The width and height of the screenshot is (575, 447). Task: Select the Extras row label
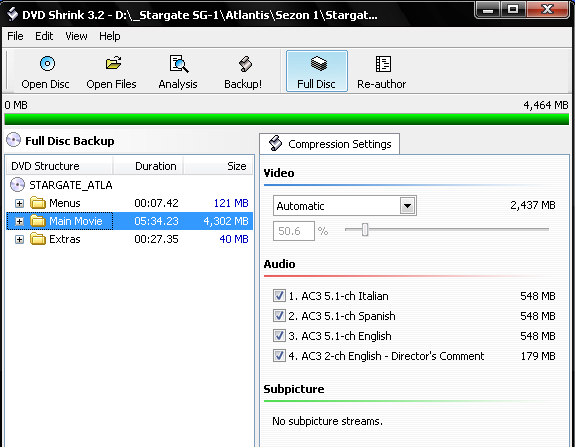click(65, 239)
